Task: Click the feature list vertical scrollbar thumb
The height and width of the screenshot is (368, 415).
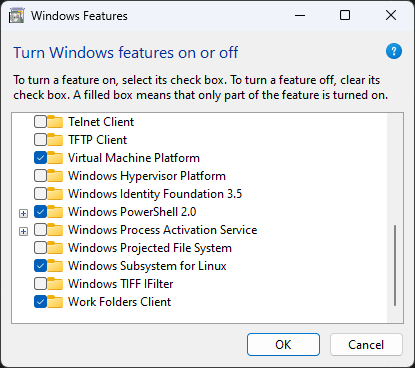Action: pos(395,265)
